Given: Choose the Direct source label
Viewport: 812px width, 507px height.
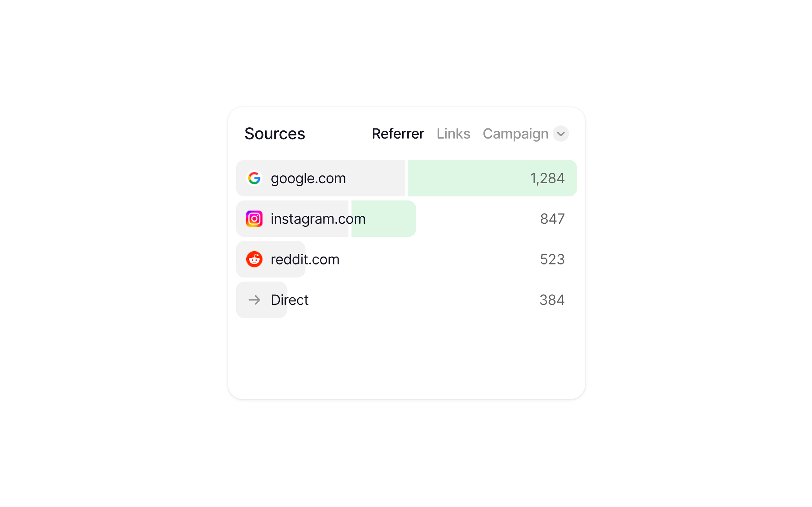Looking at the screenshot, I should point(289,300).
